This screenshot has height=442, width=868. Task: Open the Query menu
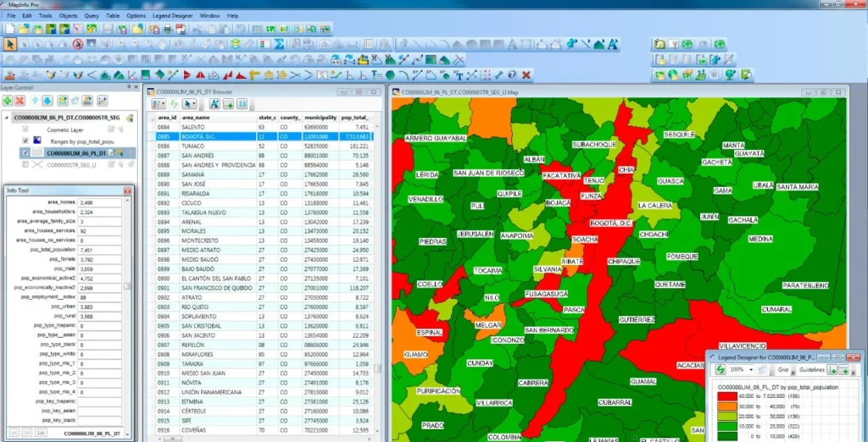coord(92,15)
